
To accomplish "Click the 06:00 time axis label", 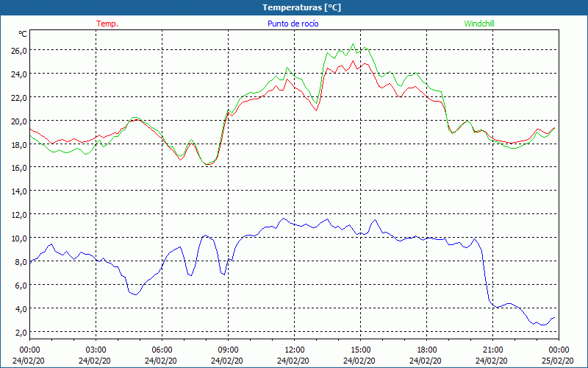I will click(162, 350).
